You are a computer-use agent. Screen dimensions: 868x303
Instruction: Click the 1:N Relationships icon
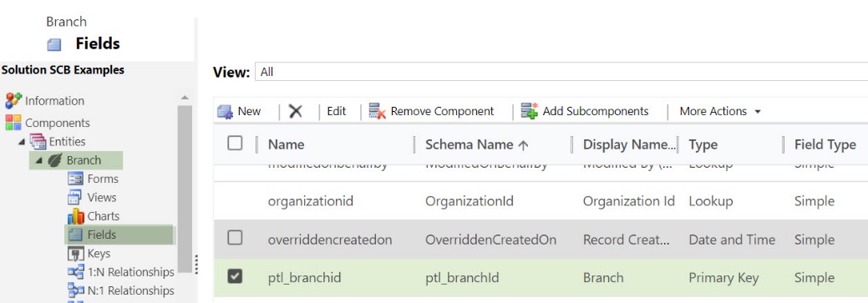(x=75, y=272)
